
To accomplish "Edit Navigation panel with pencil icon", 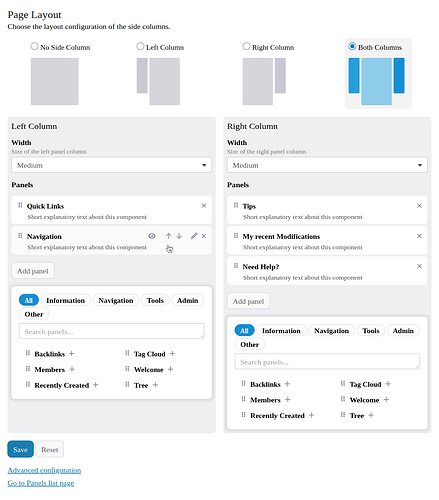I will point(194,236).
